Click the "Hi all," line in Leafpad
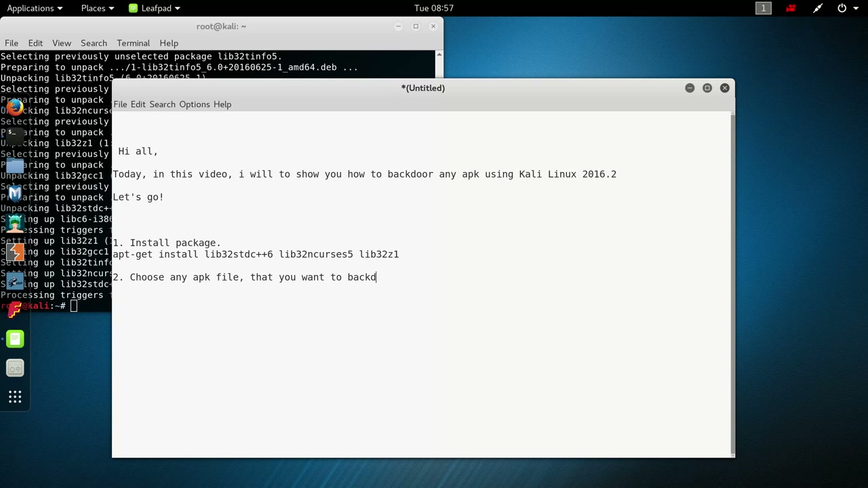Screen dimensions: 868x488 138,151
